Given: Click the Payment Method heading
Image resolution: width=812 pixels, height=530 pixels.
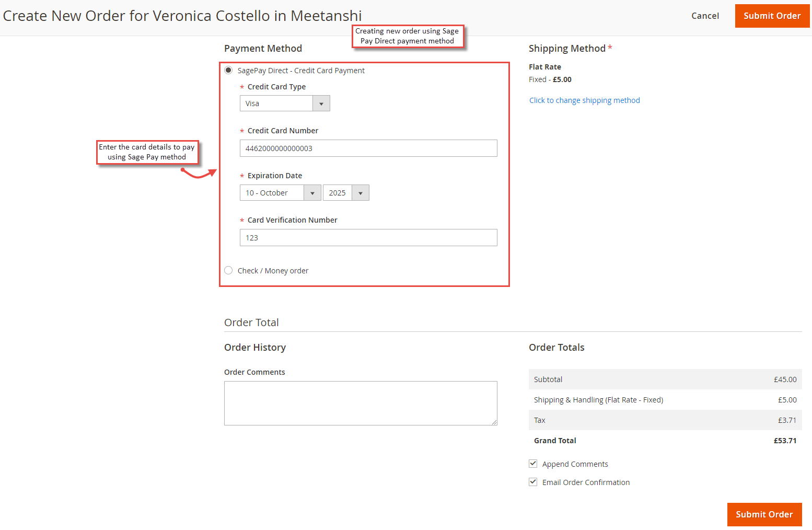Looking at the screenshot, I should [x=263, y=49].
